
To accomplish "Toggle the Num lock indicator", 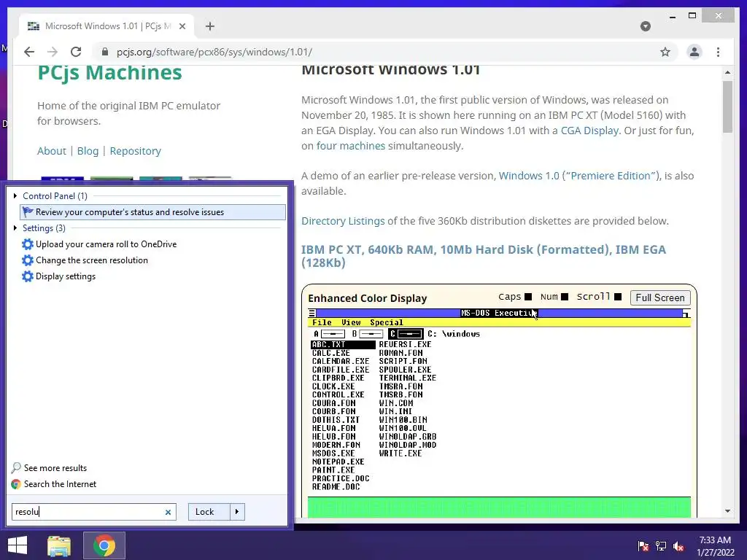I will [565, 297].
